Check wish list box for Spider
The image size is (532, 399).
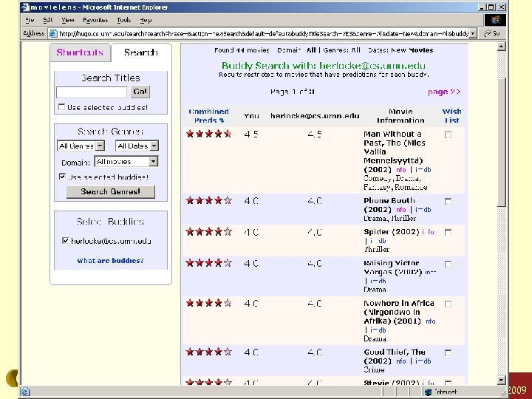tap(448, 232)
